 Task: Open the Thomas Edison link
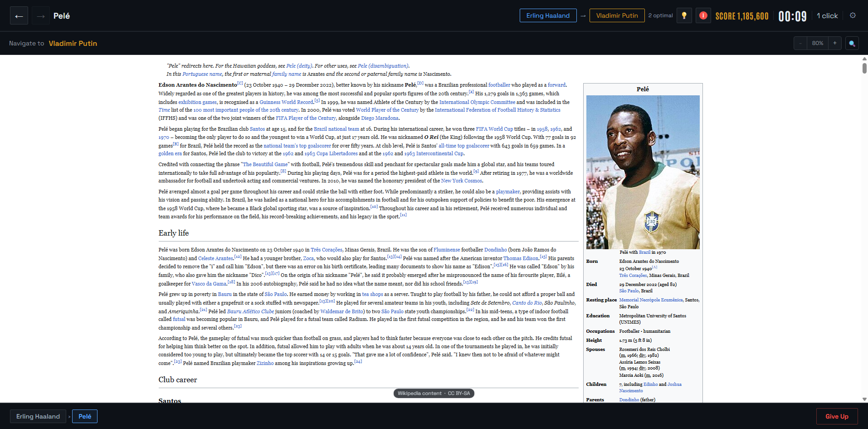click(x=521, y=258)
